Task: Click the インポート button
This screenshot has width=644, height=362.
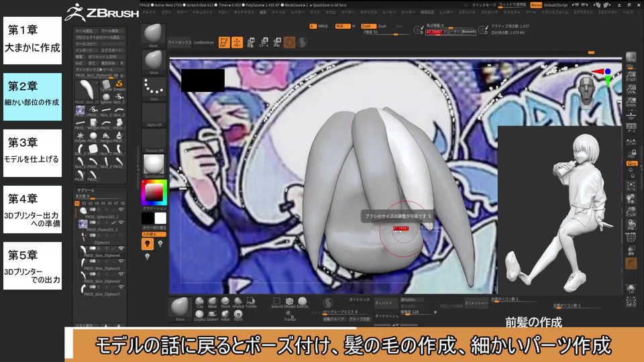Action: pyautogui.click(x=87, y=50)
